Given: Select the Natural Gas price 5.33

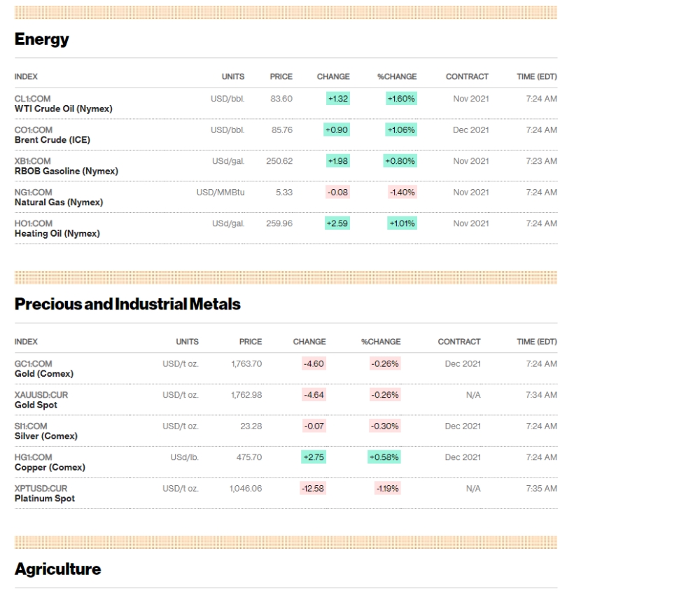Looking at the screenshot, I should (x=284, y=193).
